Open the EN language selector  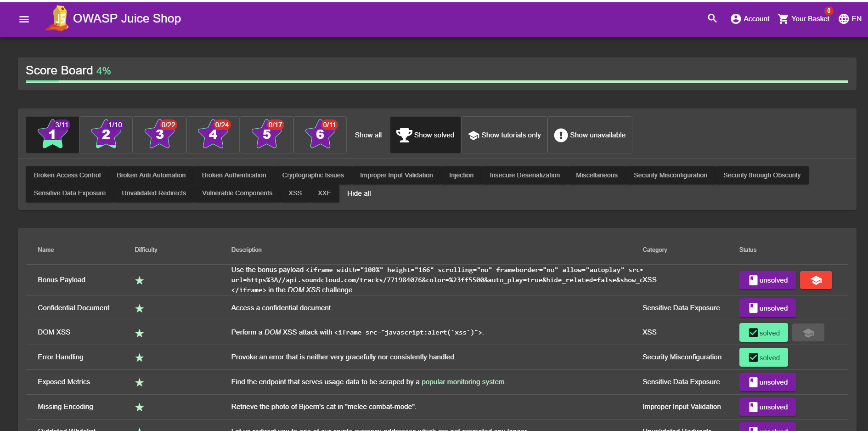[850, 19]
